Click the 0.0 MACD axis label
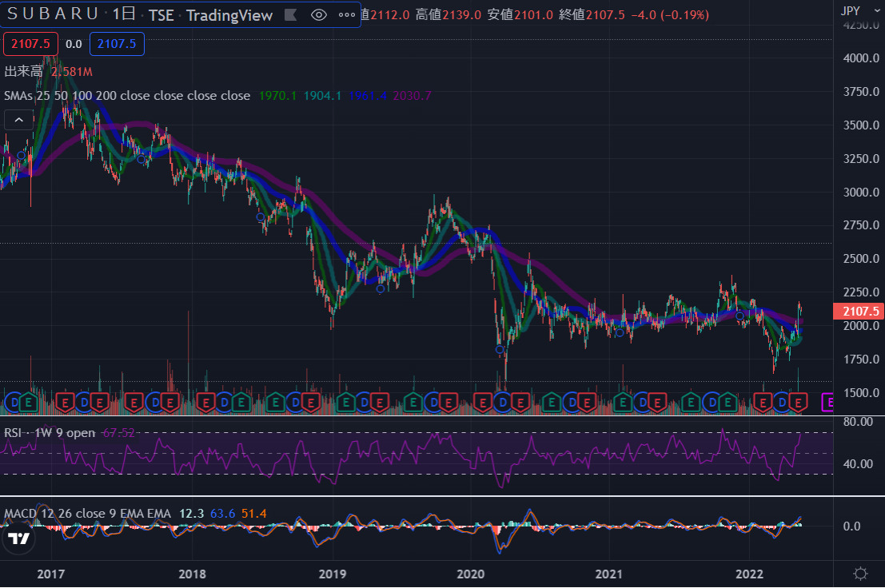Image resolution: width=885 pixels, height=588 pixels. click(x=851, y=526)
